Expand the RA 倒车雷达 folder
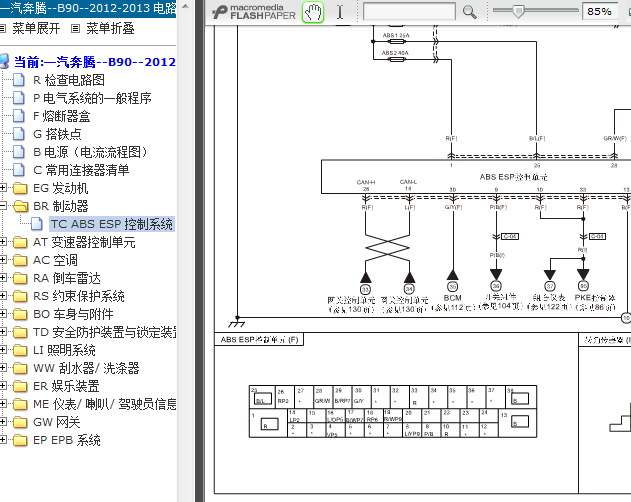 pyautogui.click(x=2, y=278)
